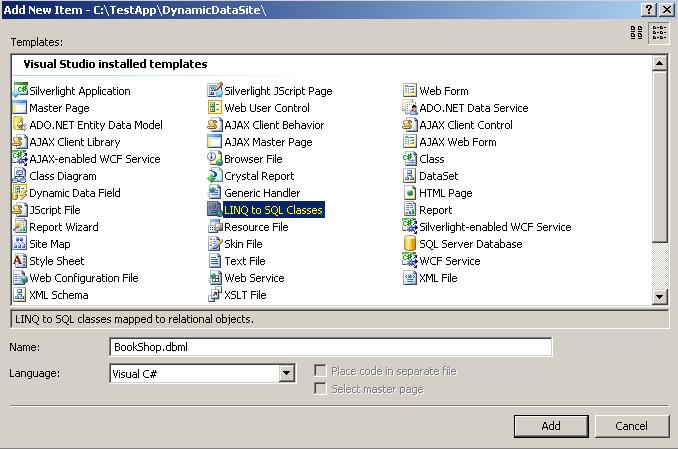This screenshot has height=449, width=678.
Task: Select the 'Web Service' label text
Action: tap(254, 278)
